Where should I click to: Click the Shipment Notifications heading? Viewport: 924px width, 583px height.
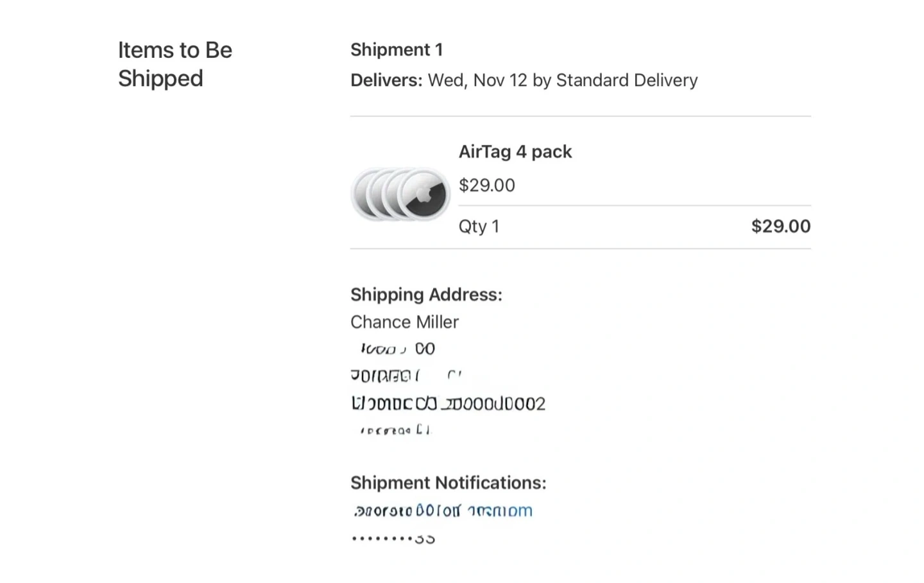coord(448,483)
